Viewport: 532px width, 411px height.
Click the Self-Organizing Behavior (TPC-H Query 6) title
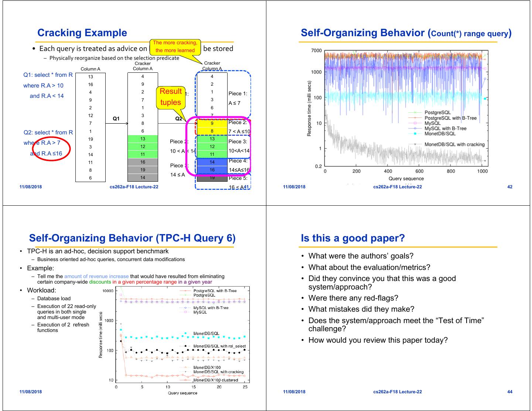click(132, 238)
